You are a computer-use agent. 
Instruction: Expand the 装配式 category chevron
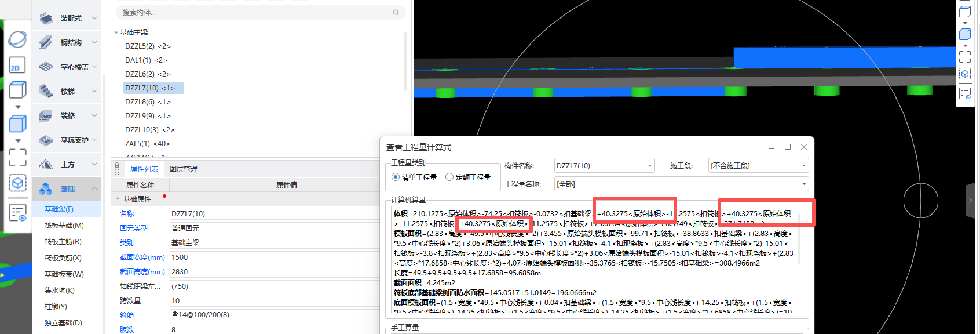tap(94, 19)
